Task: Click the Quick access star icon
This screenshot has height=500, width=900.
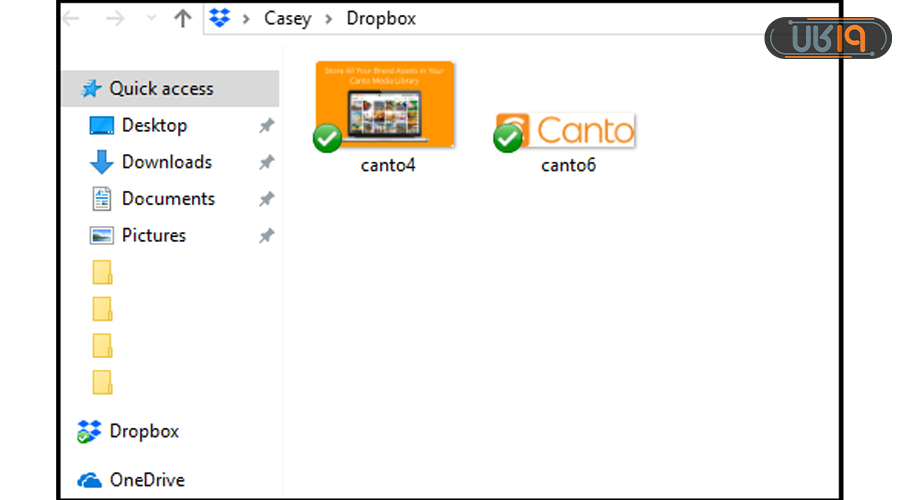Action: [x=91, y=88]
